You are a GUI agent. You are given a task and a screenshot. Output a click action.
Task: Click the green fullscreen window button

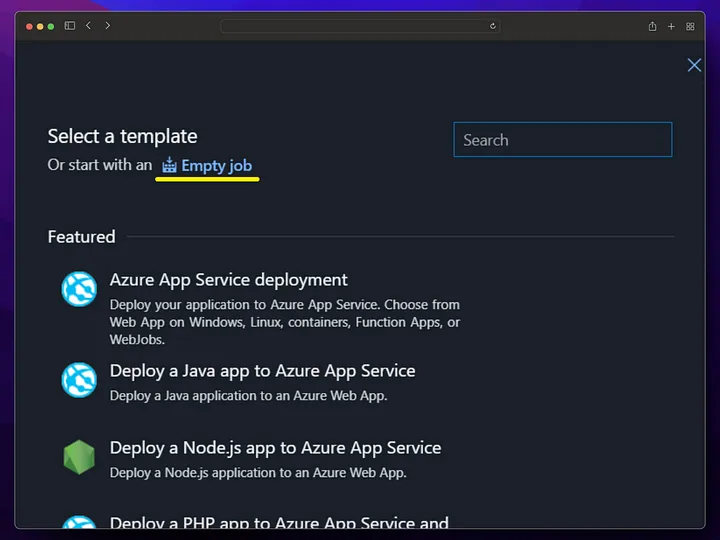coord(51,27)
